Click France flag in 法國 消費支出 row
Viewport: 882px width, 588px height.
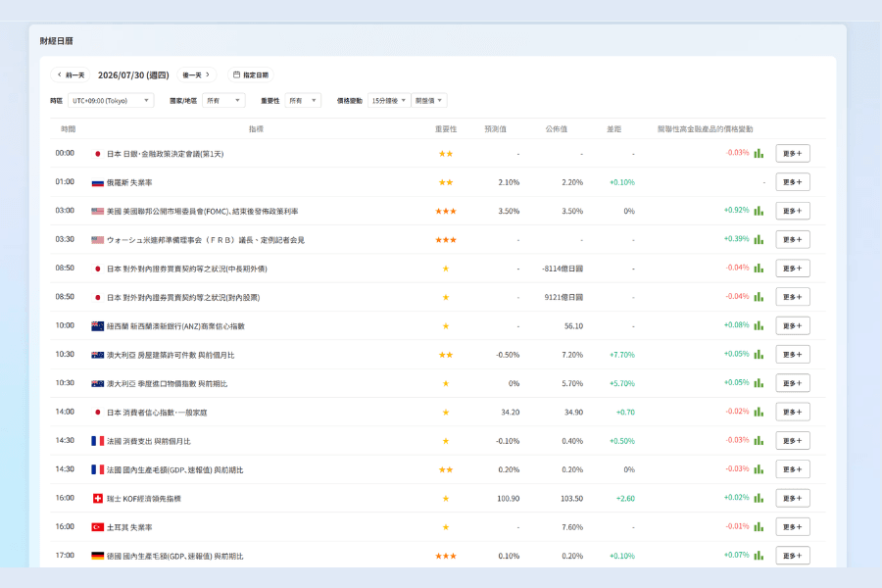[x=97, y=441]
